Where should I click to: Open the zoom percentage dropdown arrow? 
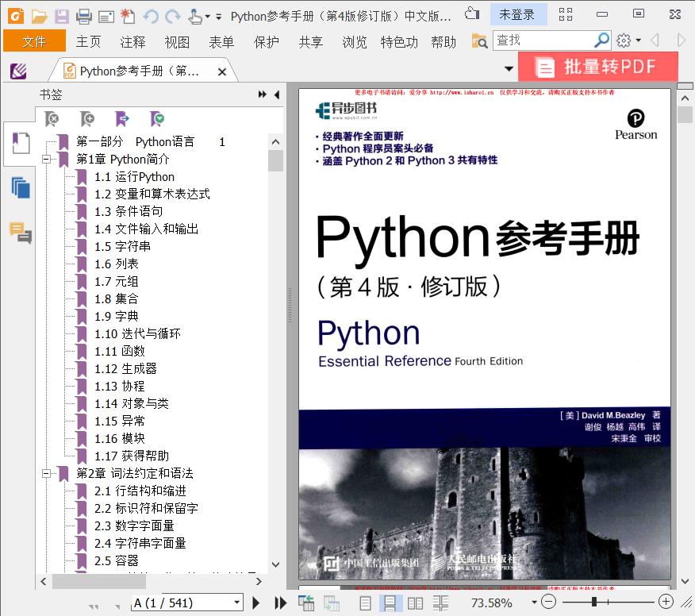(534, 603)
